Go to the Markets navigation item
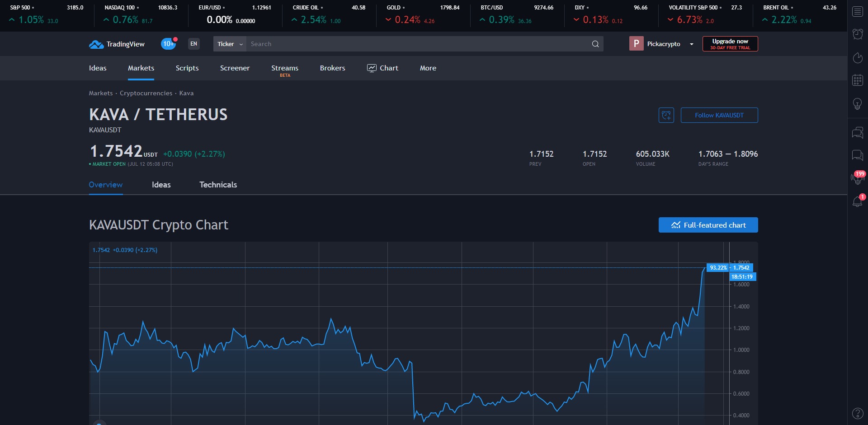This screenshot has height=425, width=868. (x=141, y=68)
